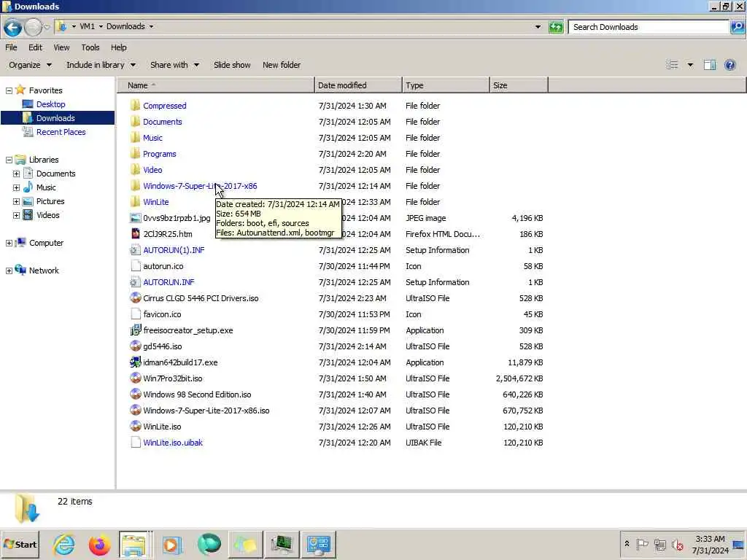Screen dimensions: 747x560
Task: Launch Firefox from the taskbar
Action: [x=99, y=544]
